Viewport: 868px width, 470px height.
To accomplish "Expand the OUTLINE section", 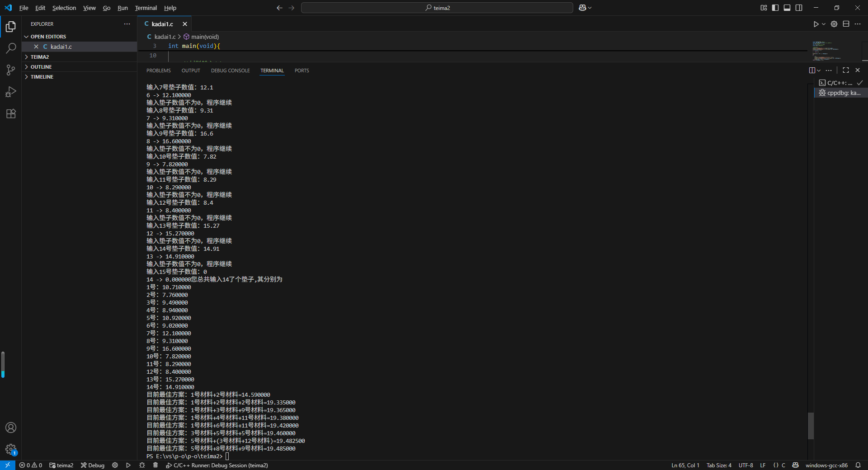I will click(x=41, y=67).
